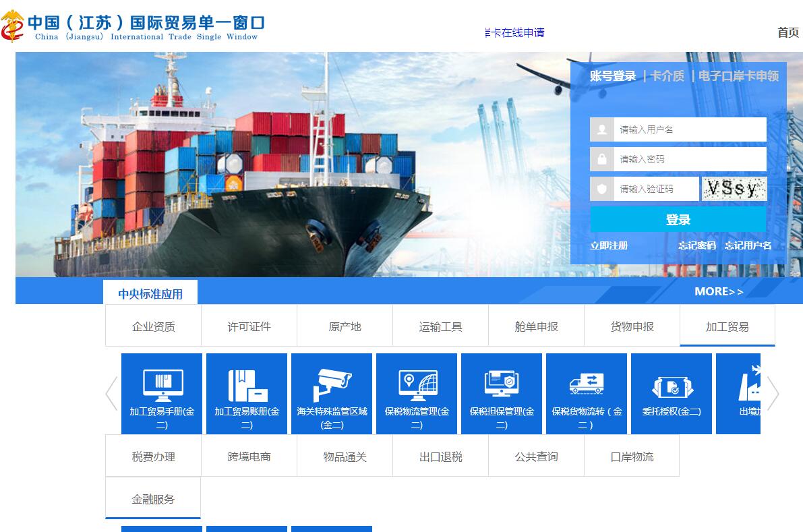This screenshot has width=803, height=532.
Task: Open 加工贸易手册(金二) icon tile
Action: 162,394
